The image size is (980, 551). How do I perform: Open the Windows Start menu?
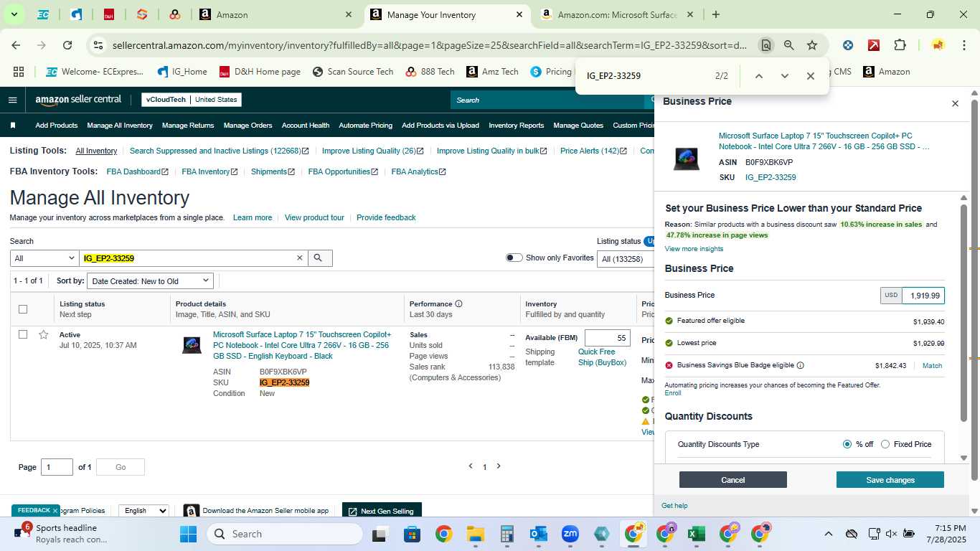[x=188, y=534]
